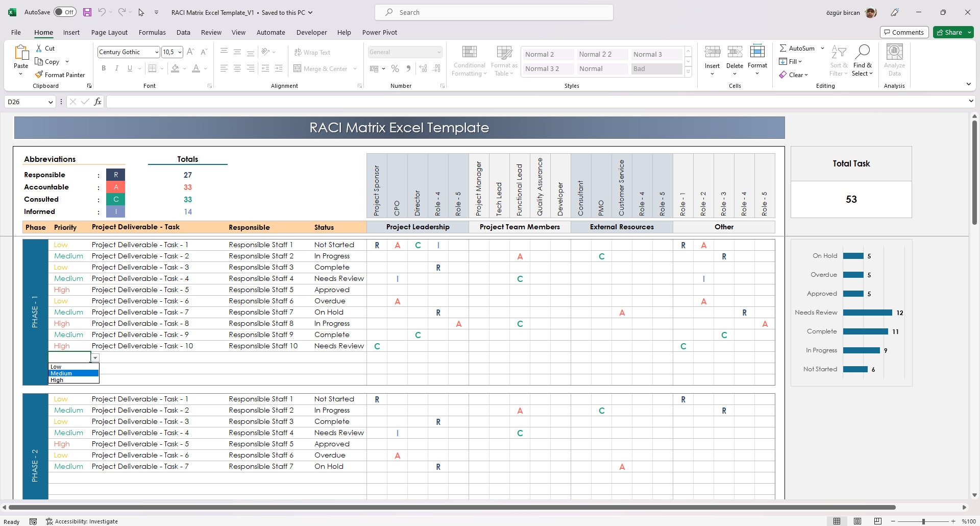The image size is (980, 526).
Task: Open the Century Gothic font dropdown
Action: pos(156,52)
